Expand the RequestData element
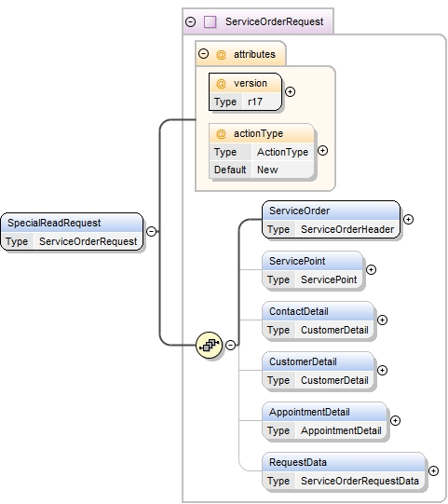Image resolution: width=448 pixels, height=504 pixels. 433,470
